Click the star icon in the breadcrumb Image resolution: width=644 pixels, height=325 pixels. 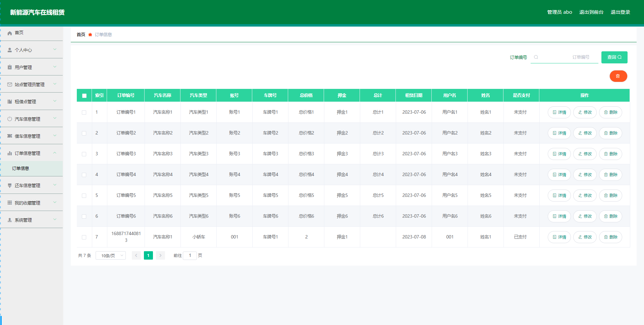(x=90, y=35)
